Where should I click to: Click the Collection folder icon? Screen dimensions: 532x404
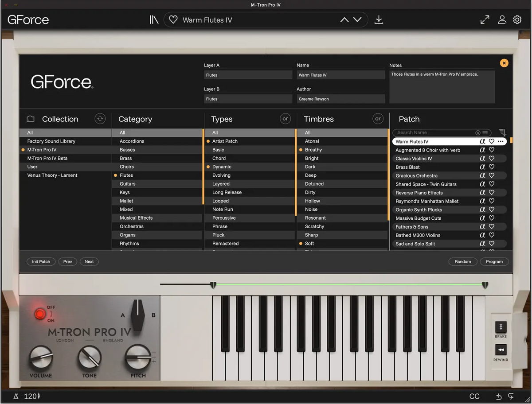coord(31,119)
